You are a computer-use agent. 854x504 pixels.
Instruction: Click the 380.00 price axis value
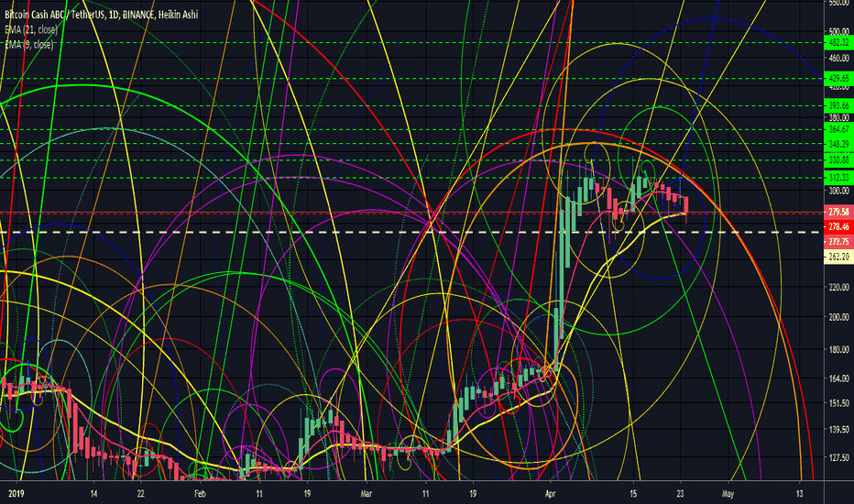click(x=838, y=117)
